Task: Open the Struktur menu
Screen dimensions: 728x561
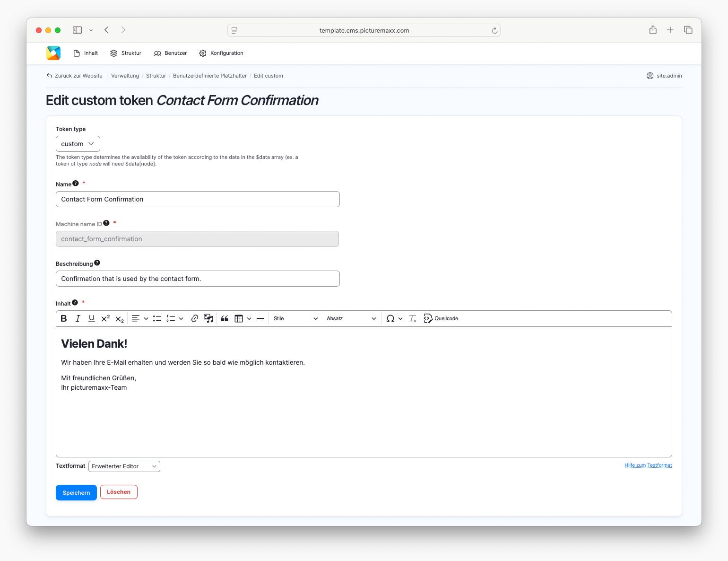Action: (x=126, y=53)
